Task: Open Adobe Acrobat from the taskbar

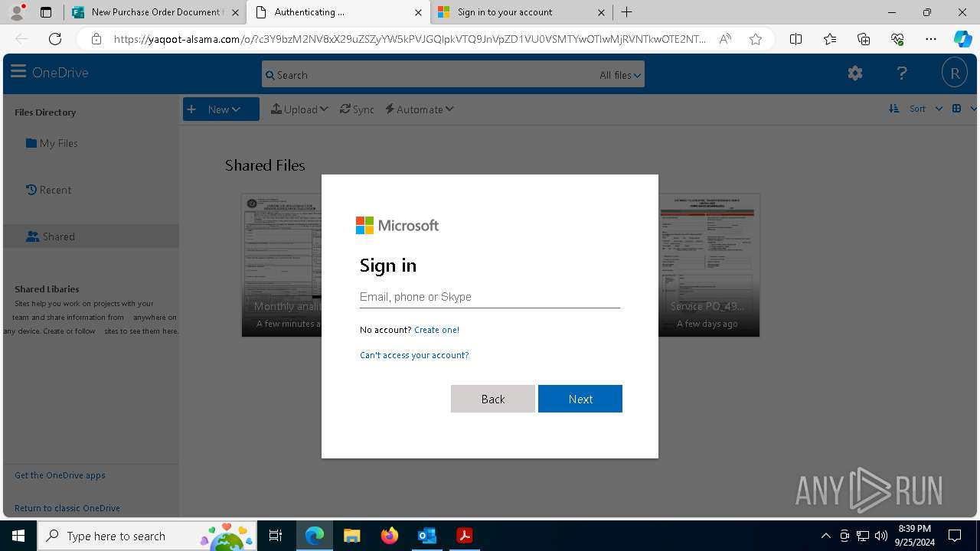Action: point(464,536)
